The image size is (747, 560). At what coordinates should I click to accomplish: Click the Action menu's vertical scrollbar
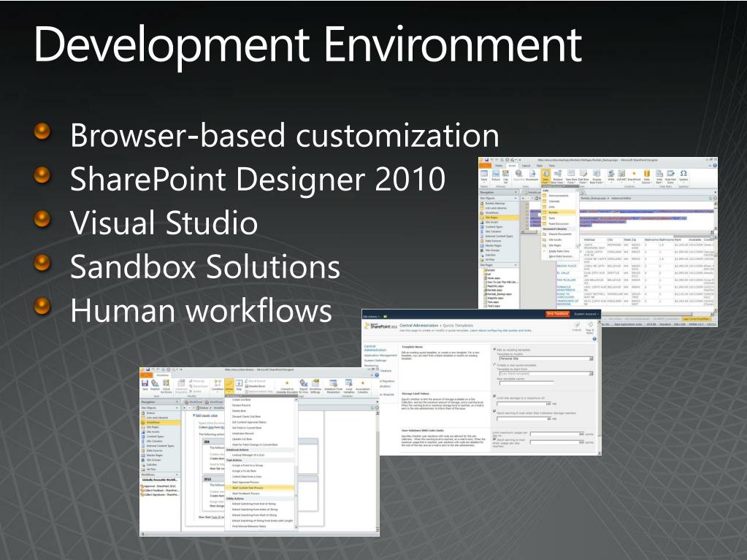296,464
